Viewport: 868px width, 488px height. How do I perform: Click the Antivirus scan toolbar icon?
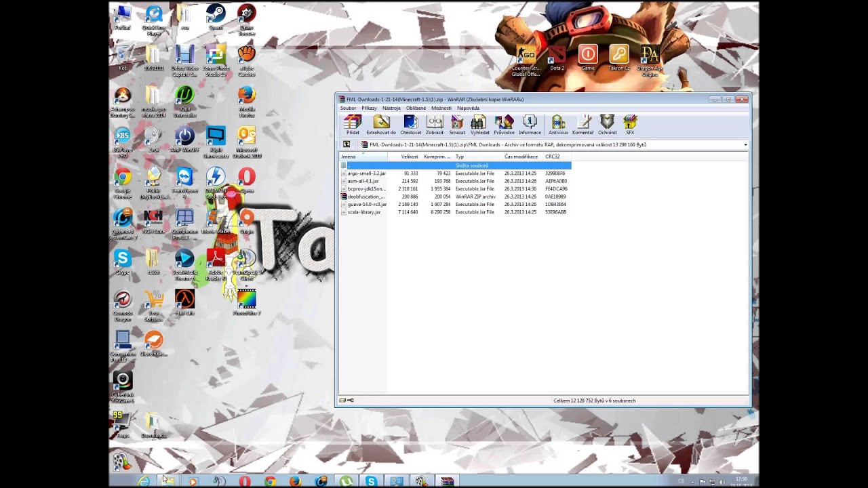(x=558, y=125)
